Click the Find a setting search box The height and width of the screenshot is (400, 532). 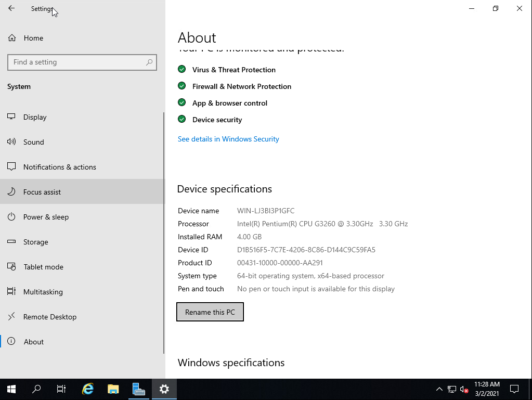point(82,62)
